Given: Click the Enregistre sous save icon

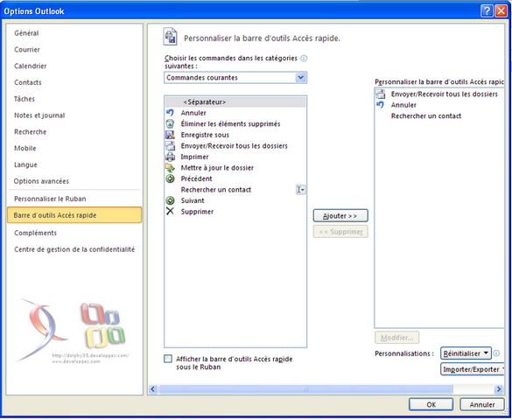Looking at the screenshot, I should click(x=170, y=135).
